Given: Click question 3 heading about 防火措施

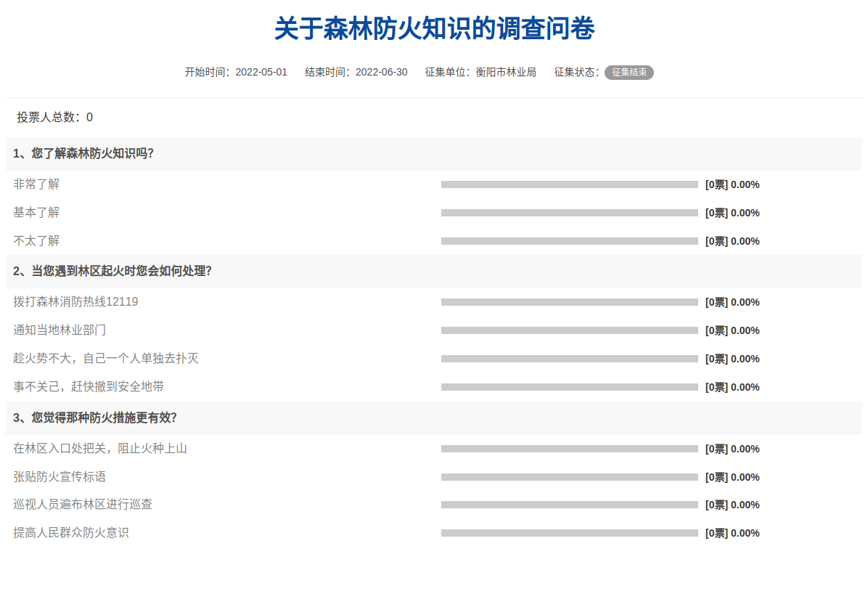Looking at the screenshot, I should (x=95, y=418).
